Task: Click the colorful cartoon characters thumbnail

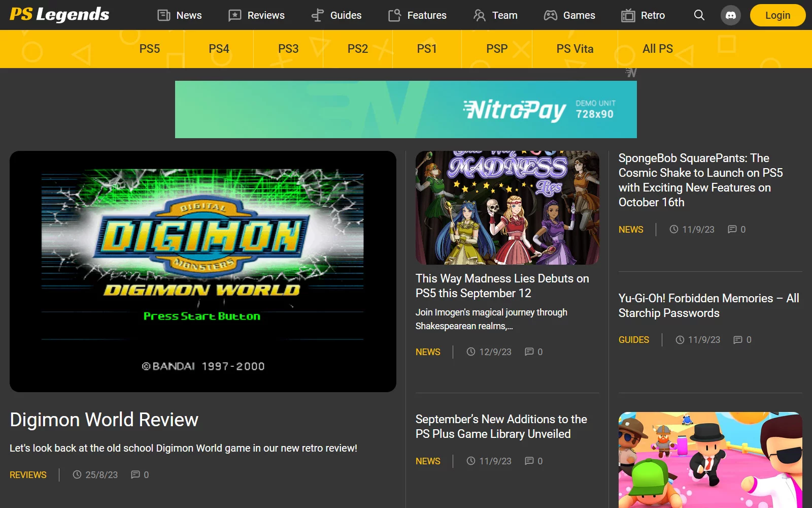Action: point(710,460)
